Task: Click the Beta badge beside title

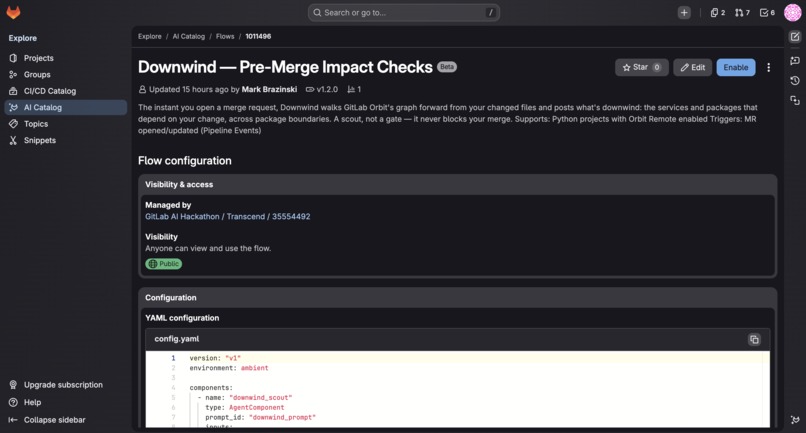Action: (x=447, y=67)
